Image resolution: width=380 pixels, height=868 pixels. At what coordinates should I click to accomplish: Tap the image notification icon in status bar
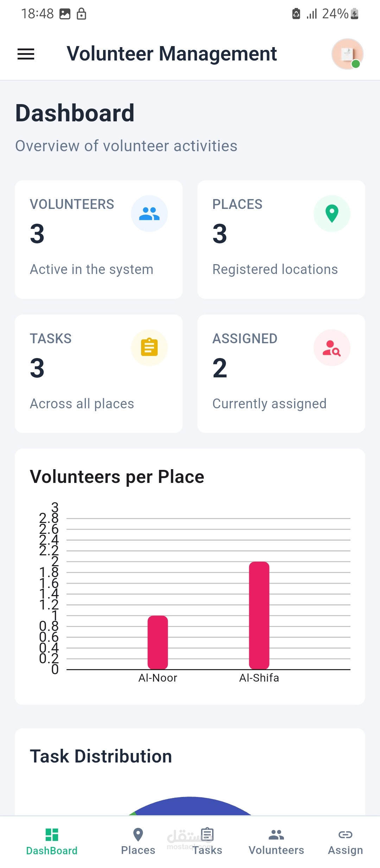pos(65,14)
